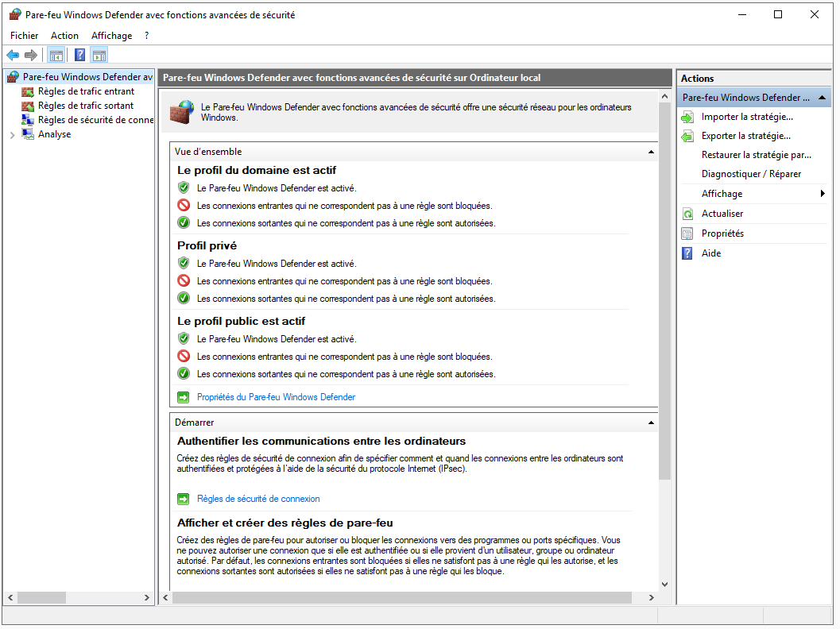Click Exporter la stratégie... action
Viewport: 840px width, 629px height.
(x=745, y=136)
